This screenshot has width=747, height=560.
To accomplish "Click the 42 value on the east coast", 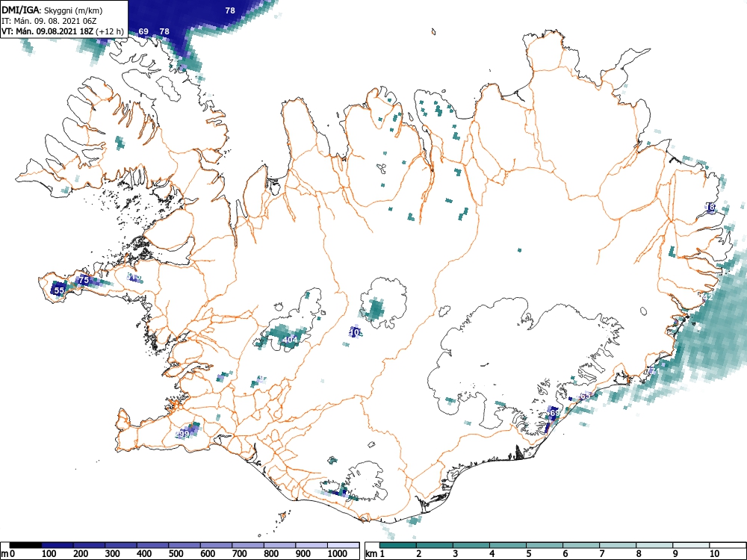I will (x=708, y=297).
